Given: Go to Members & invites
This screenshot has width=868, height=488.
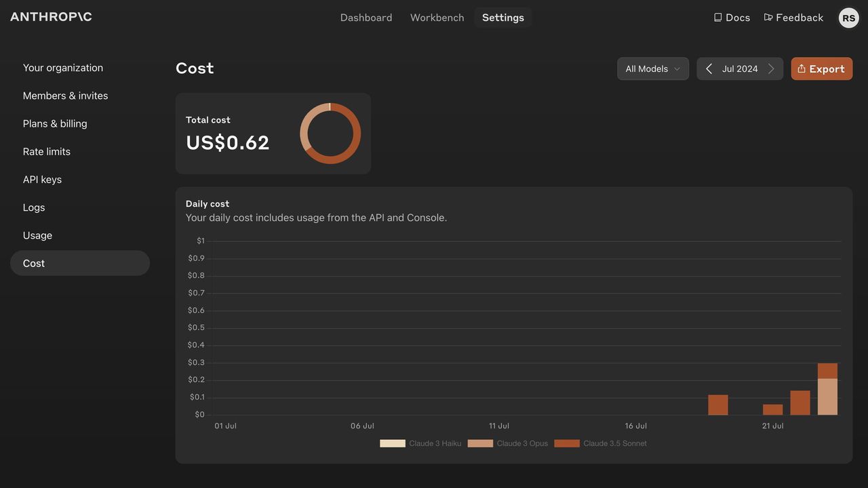Looking at the screenshot, I should (x=65, y=96).
